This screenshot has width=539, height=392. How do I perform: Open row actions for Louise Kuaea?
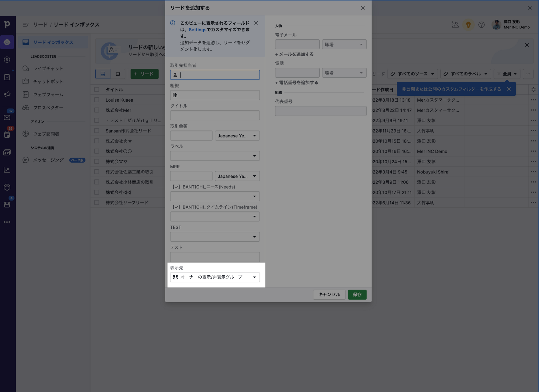point(533,100)
